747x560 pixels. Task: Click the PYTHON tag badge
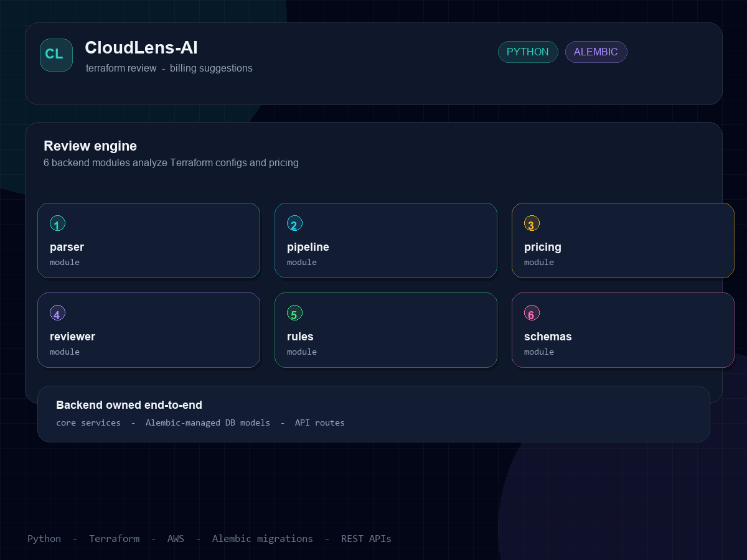tap(528, 52)
